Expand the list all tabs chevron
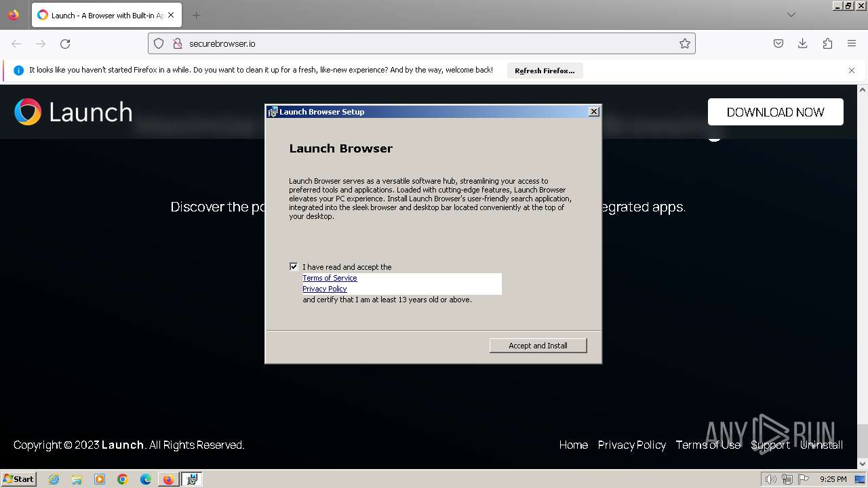This screenshot has width=868, height=488. point(791,15)
